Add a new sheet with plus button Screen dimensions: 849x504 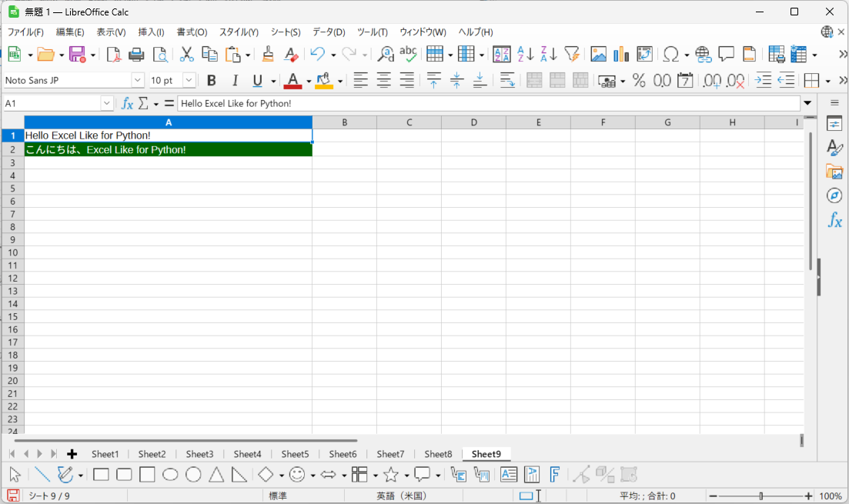(x=72, y=454)
